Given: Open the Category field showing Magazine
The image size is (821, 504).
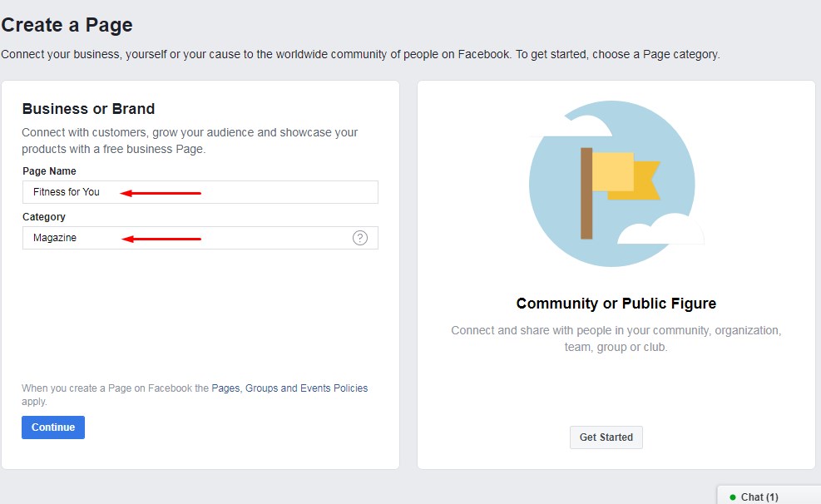Looking at the screenshot, I should 200,238.
